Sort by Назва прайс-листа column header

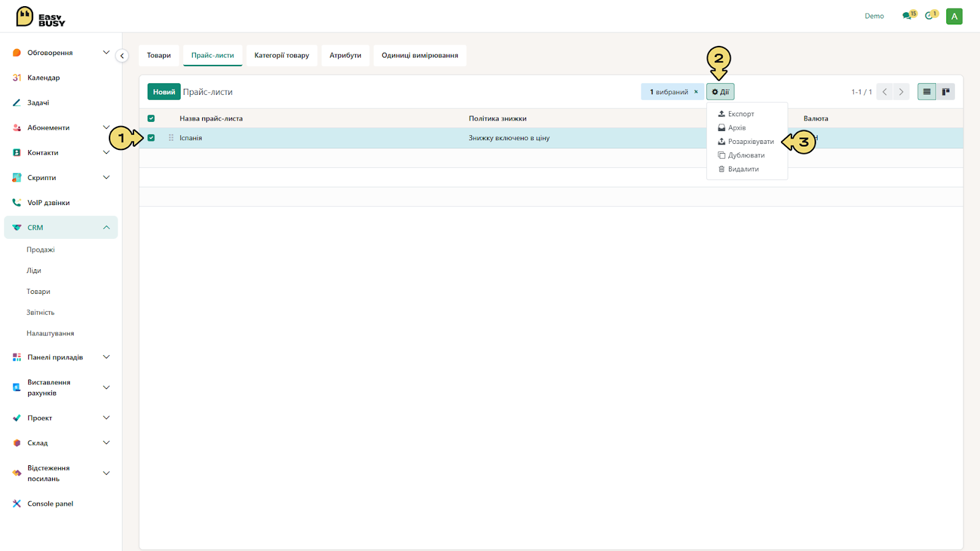pos(211,119)
